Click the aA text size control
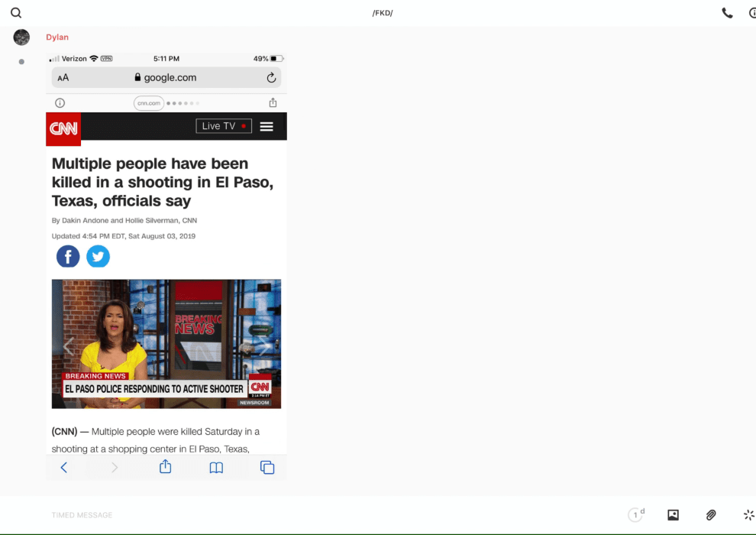 63,78
